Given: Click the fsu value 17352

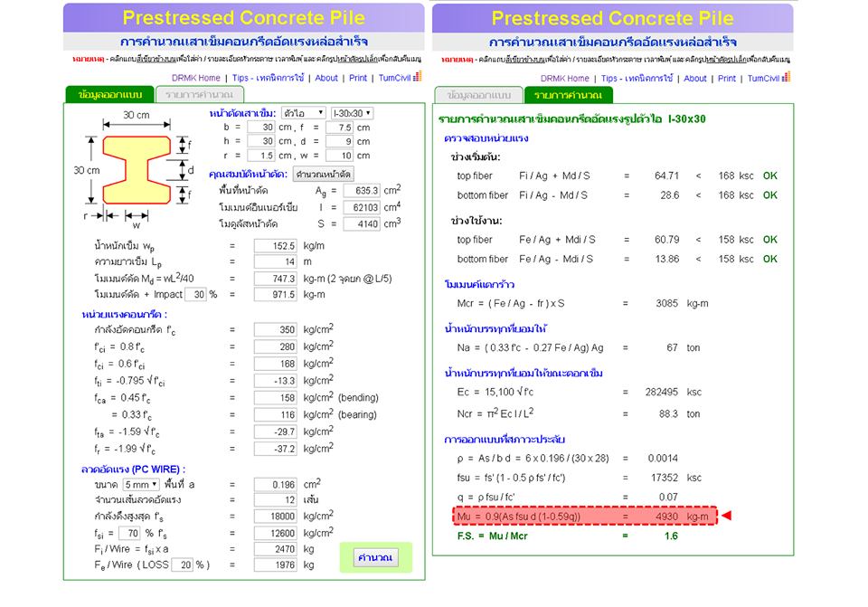Looking at the screenshot, I should (x=665, y=478).
